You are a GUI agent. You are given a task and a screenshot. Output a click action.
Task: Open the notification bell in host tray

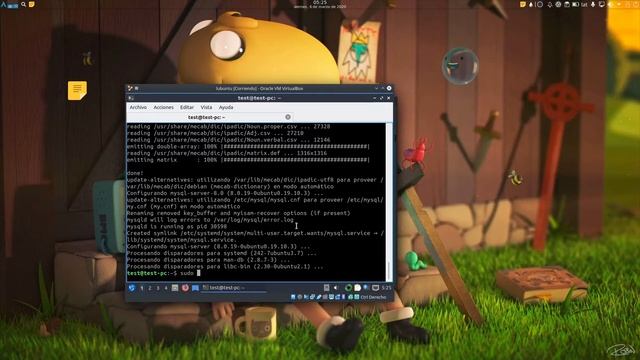click(x=550, y=4)
